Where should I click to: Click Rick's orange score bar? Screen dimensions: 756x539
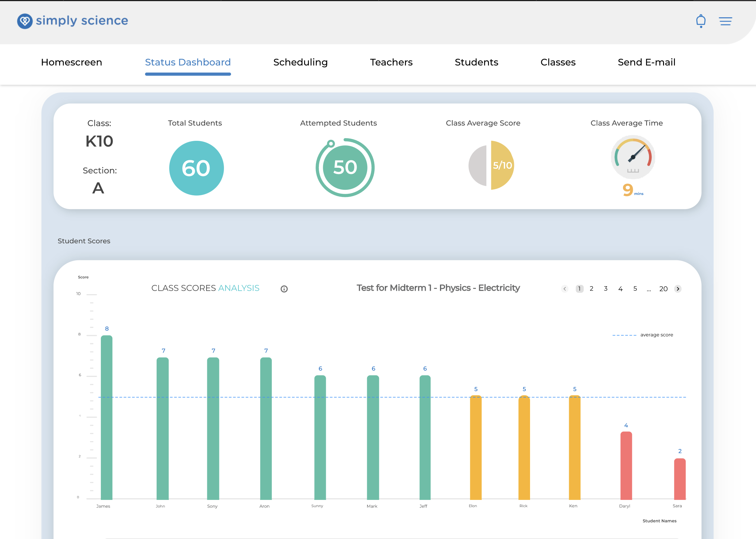click(524, 447)
